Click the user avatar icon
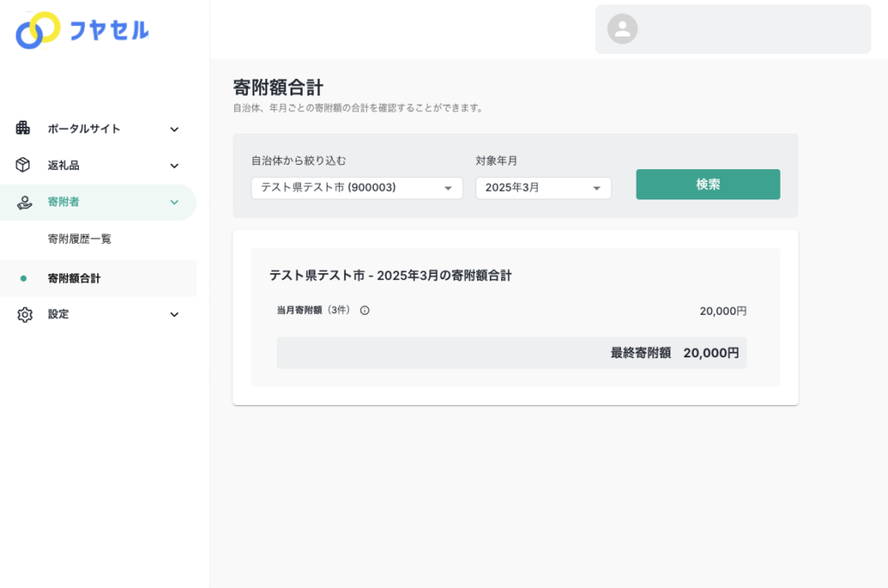This screenshot has height=588, width=888. point(622,29)
